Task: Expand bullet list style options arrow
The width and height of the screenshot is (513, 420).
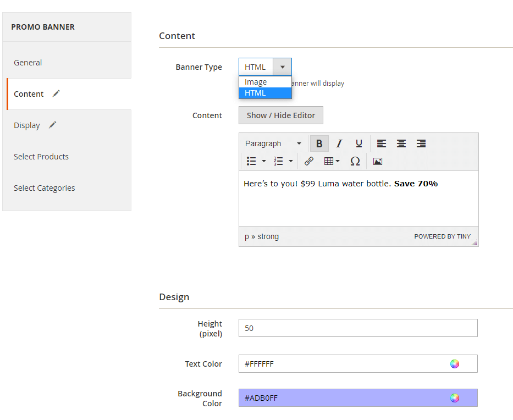Action: (264, 161)
